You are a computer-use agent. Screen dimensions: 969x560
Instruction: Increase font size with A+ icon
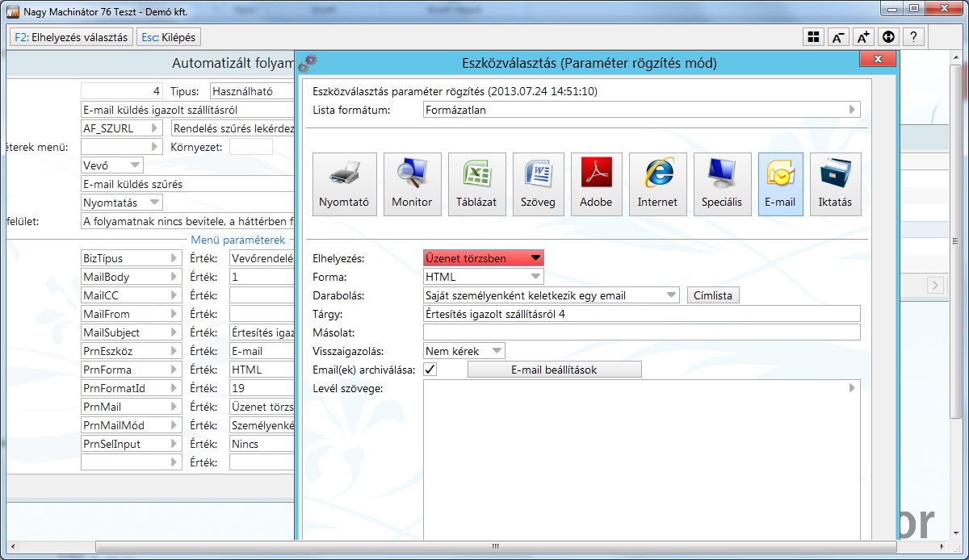(x=863, y=37)
